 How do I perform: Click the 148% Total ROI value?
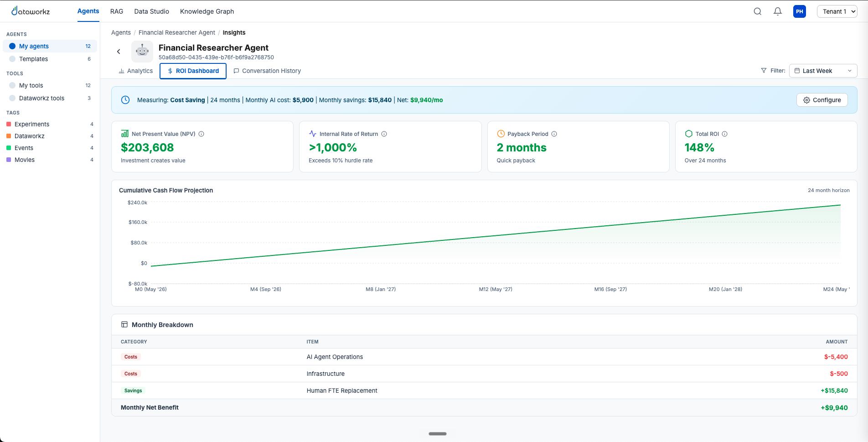pyautogui.click(x=699, y=147)
